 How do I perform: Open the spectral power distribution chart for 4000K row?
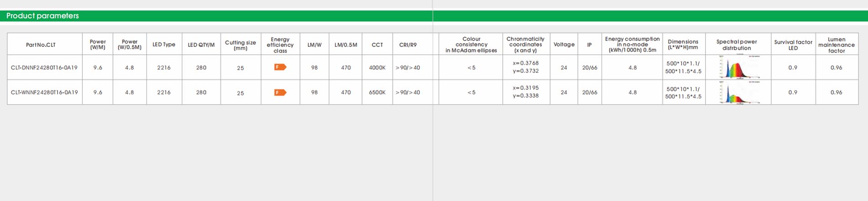pos(739,67)
